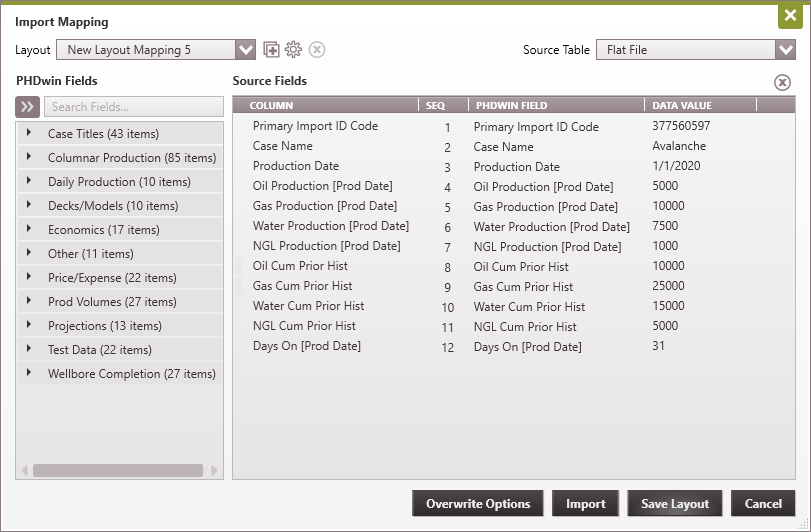Viewport: 811px width, 532px height.
Task: Click the Overwrite Options button
Action: [478, 504]
